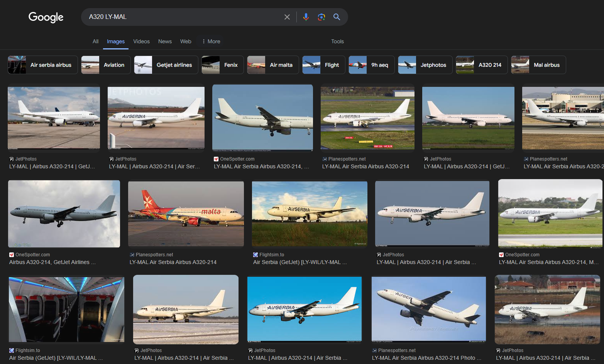Filter by Air serbia airbus chip

coord(43,65)
